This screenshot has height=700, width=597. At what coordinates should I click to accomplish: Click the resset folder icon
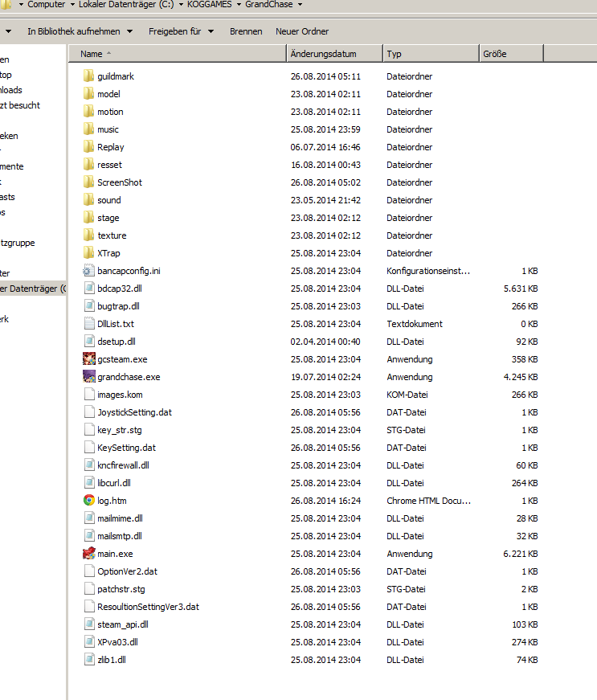(x=89, y=165)
